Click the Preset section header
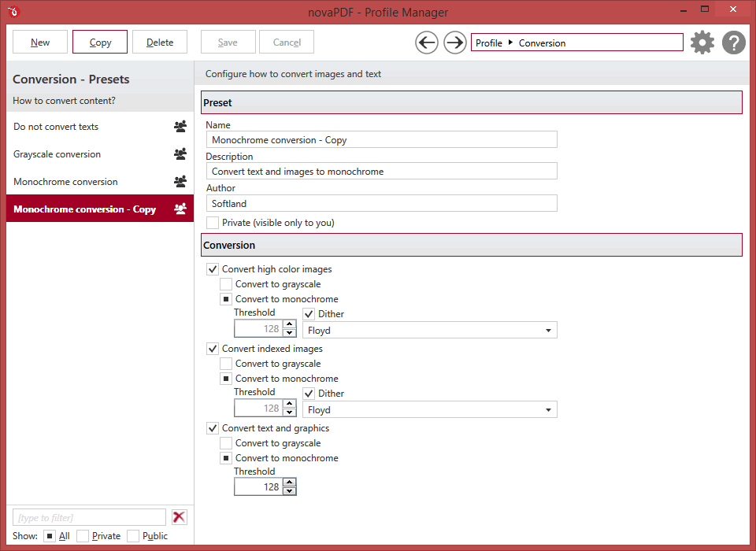756x551 pixels. coord(472,102)
